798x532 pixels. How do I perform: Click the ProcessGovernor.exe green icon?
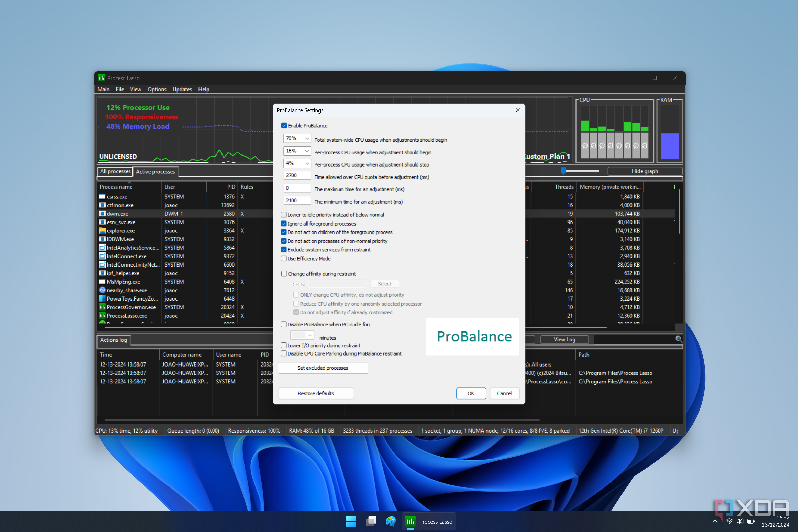[x=102, y=307]
